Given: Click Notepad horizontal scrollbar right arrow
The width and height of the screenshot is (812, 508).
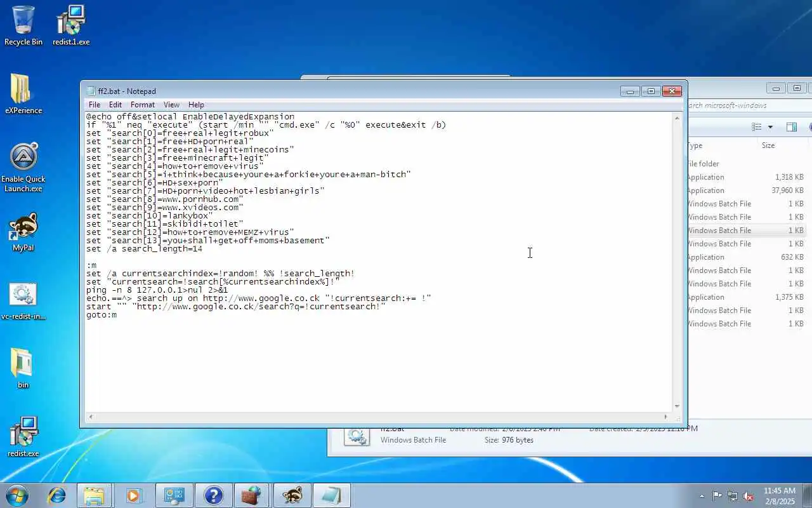Looking at the screenshot, I should point(665,417).
